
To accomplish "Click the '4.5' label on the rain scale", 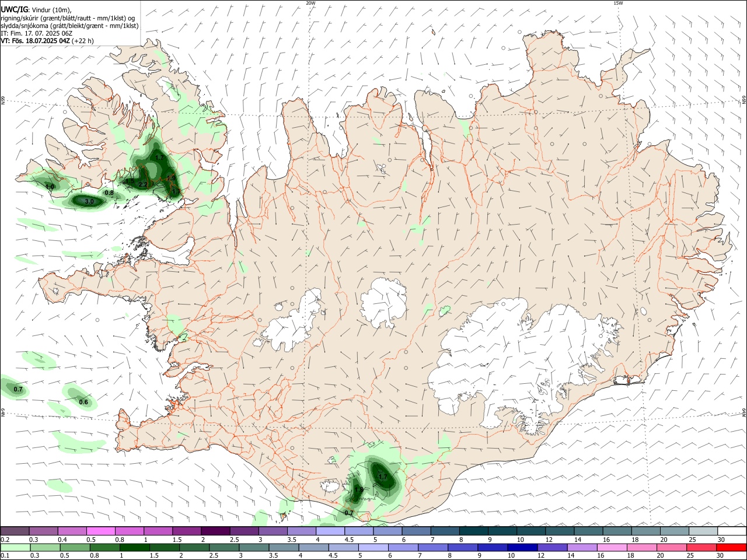I will pos(332,556).
